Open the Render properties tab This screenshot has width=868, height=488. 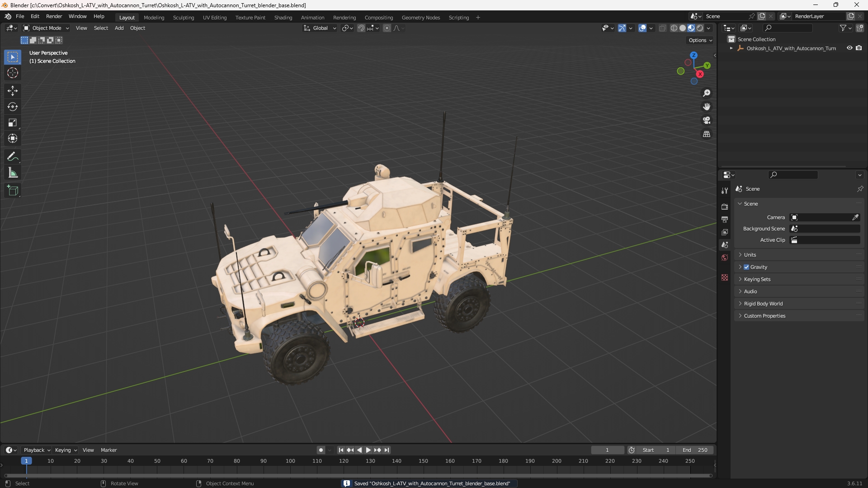pyautogui.click(x=725, y=206)
